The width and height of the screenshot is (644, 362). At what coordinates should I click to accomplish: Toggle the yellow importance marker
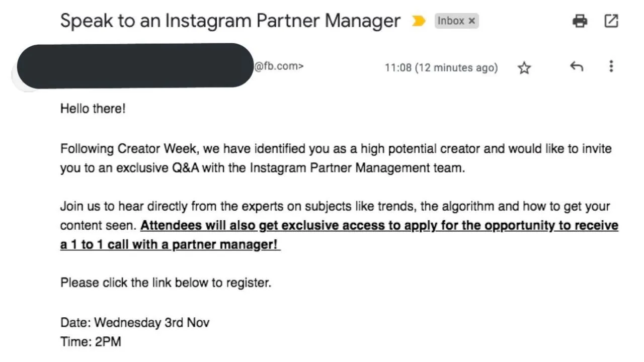tap(418, 21)
